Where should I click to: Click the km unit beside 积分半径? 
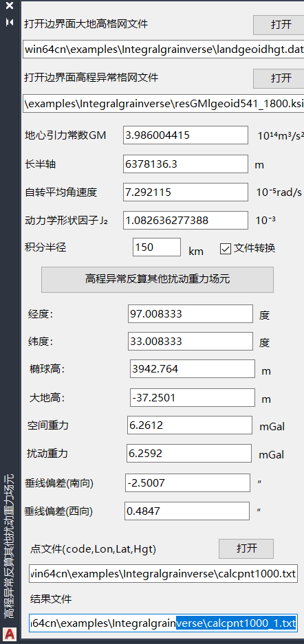coord(196,251)
